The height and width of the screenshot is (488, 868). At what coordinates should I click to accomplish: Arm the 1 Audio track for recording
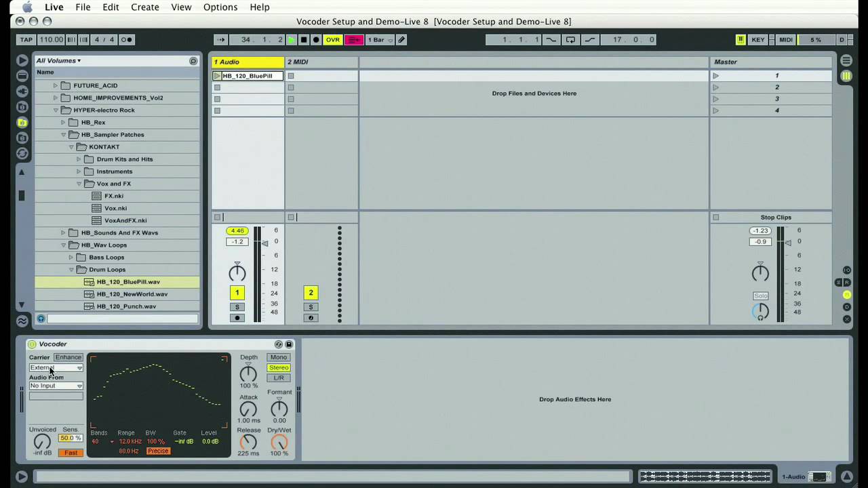[x=237, y=318]
